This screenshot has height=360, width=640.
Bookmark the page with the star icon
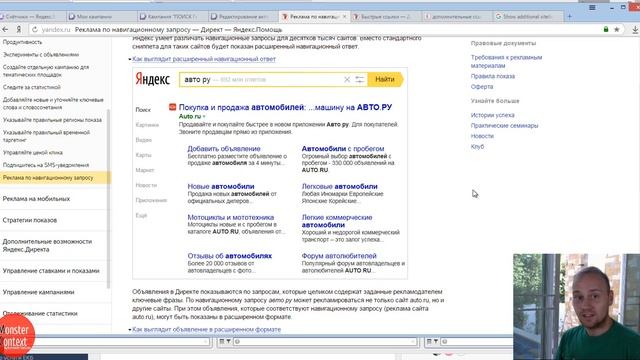tap(617, 29)
